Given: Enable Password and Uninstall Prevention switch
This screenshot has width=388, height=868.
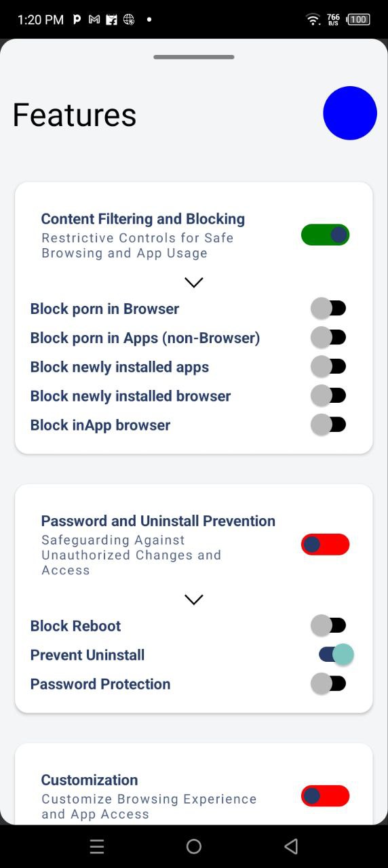Looking at the screenshot, I should [326, 545].
